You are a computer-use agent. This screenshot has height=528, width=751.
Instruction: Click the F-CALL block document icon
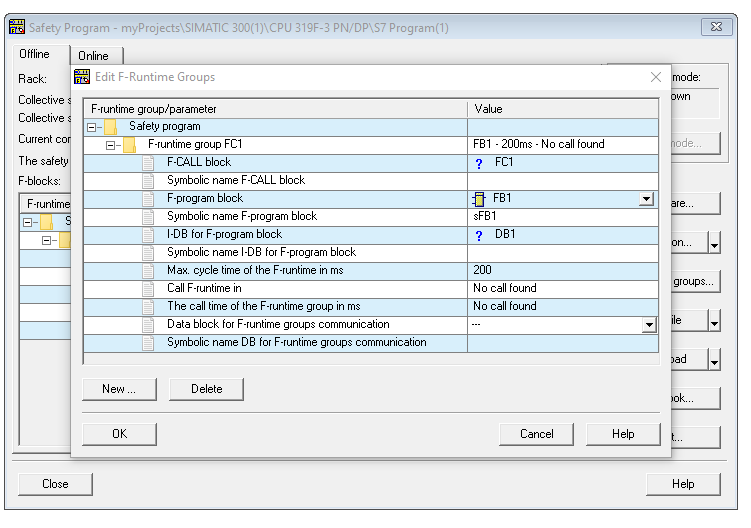[x=148, y=163]
